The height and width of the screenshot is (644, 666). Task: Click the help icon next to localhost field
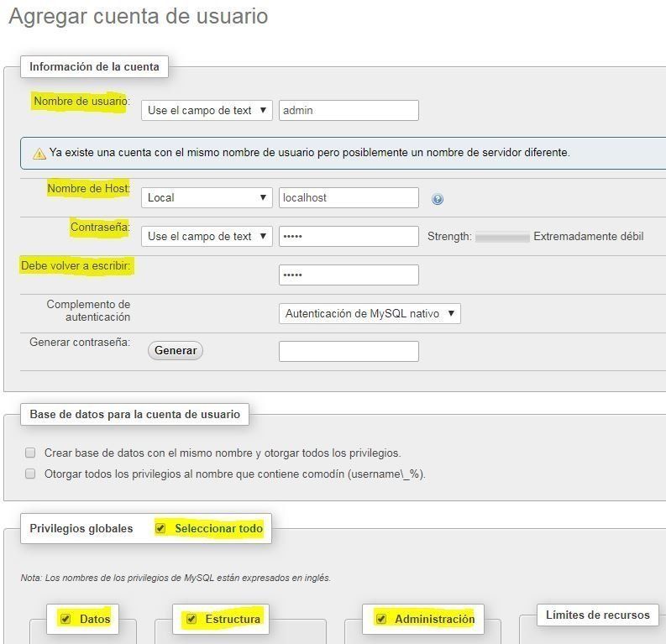click(x=438, y=199)
